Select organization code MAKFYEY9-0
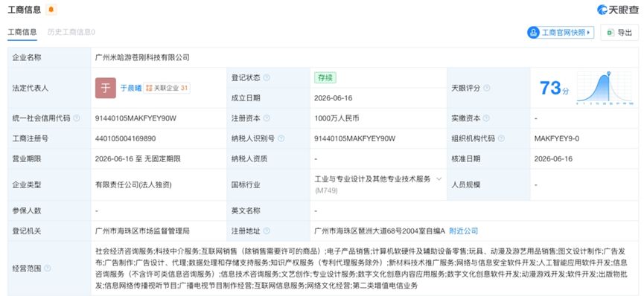This screenshot has height=296, width=644. (556, 138)
